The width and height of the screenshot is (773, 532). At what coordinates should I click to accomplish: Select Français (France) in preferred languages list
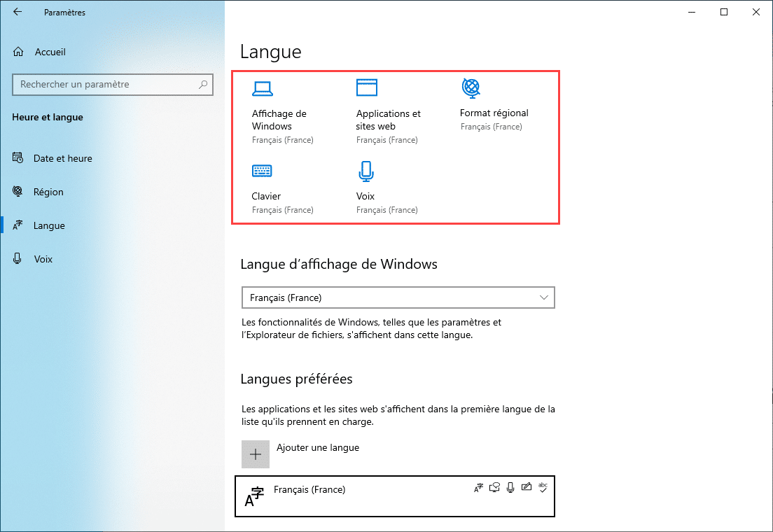[395, 496]
